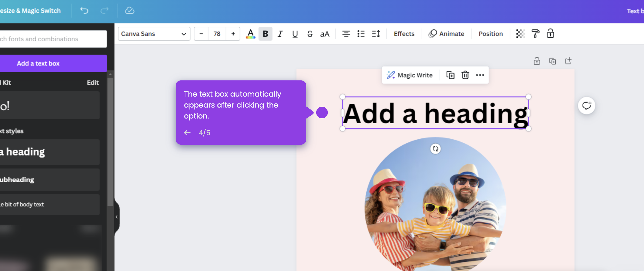
Task: Undo the last action
Action: (84, 11)
